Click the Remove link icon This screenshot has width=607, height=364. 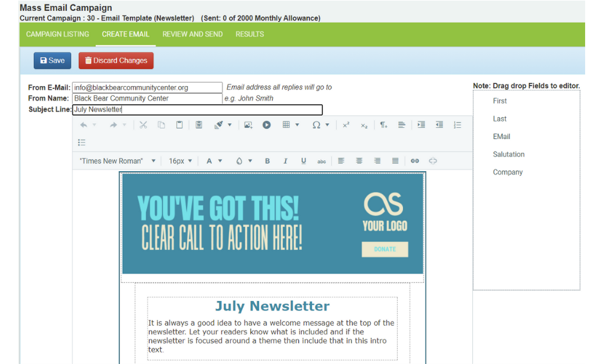pyautogui.click(x=433, y=161)
